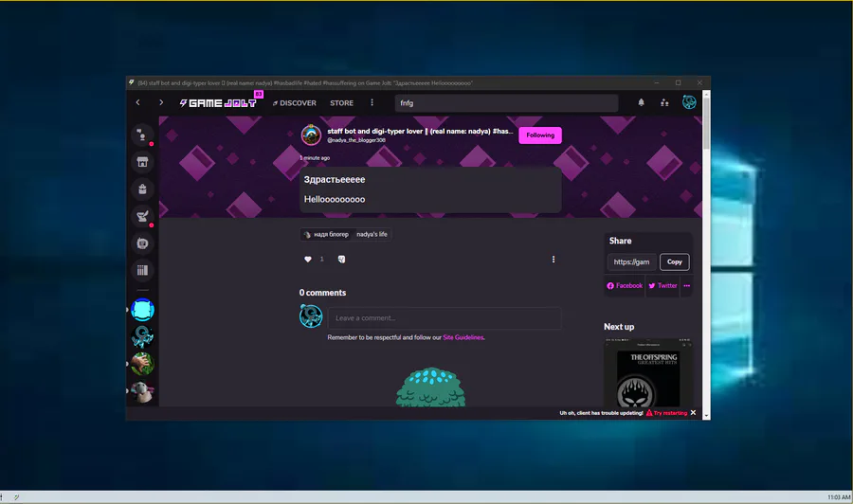The image size is (853, 504).
Task: Open the storefront icon in sidebar
Action: [142, 161]
